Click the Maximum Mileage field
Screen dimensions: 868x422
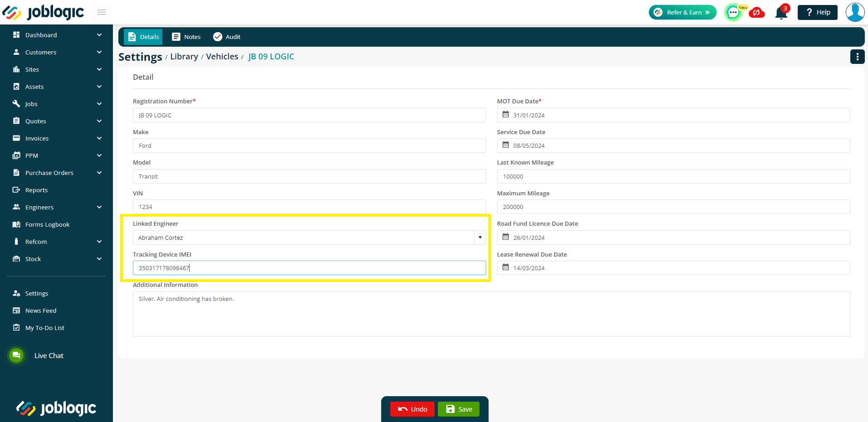673,207
